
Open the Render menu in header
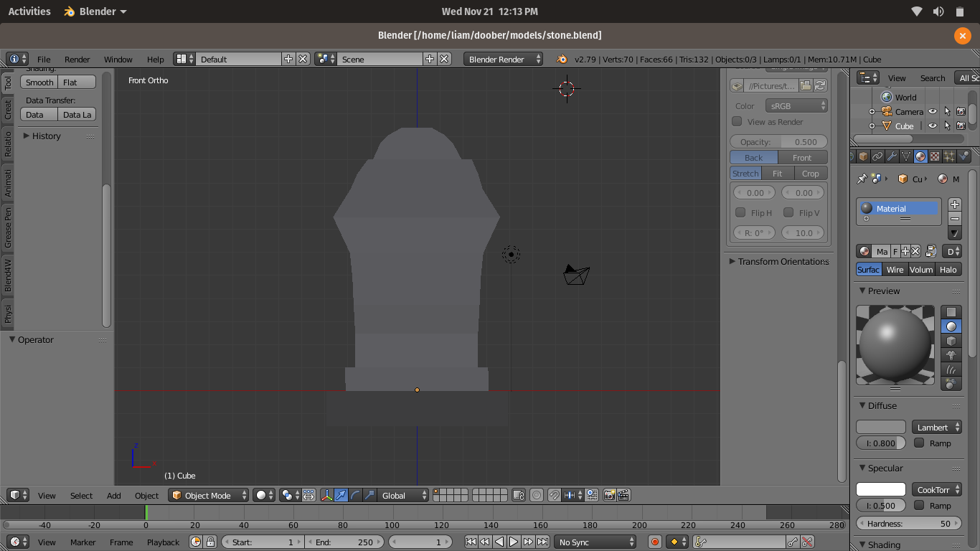tap(77, 60)
